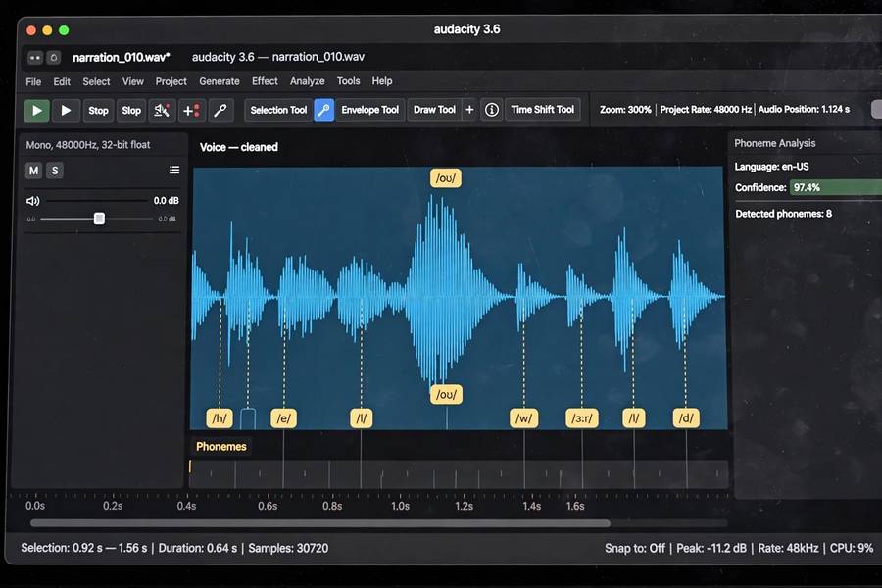Toggle the M mute button on the track
Image resolution: width=882 pixels, height=588 pixels.
point(33,171)
